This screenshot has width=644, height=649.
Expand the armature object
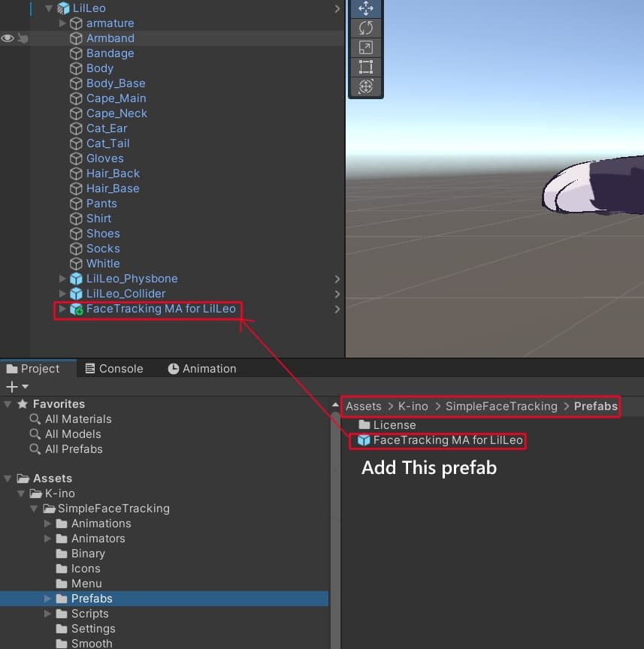pyautogui.click(x=62, y=23)
